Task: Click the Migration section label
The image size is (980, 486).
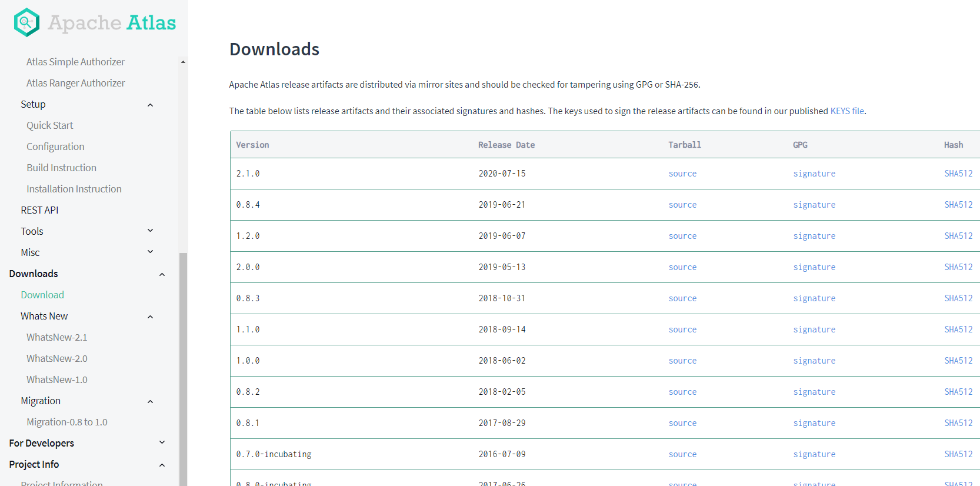Action: [x=41, y=401]
